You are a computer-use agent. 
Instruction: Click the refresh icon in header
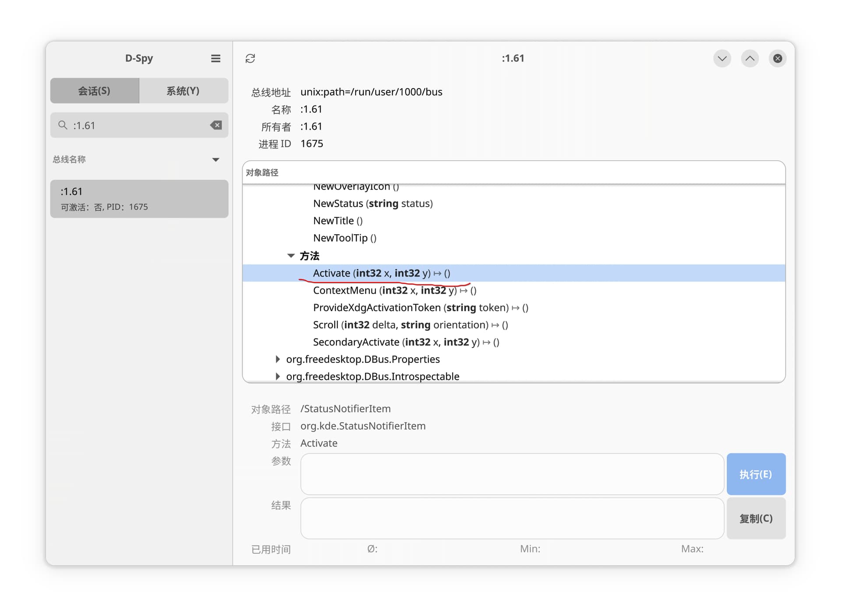click(250, 58)
